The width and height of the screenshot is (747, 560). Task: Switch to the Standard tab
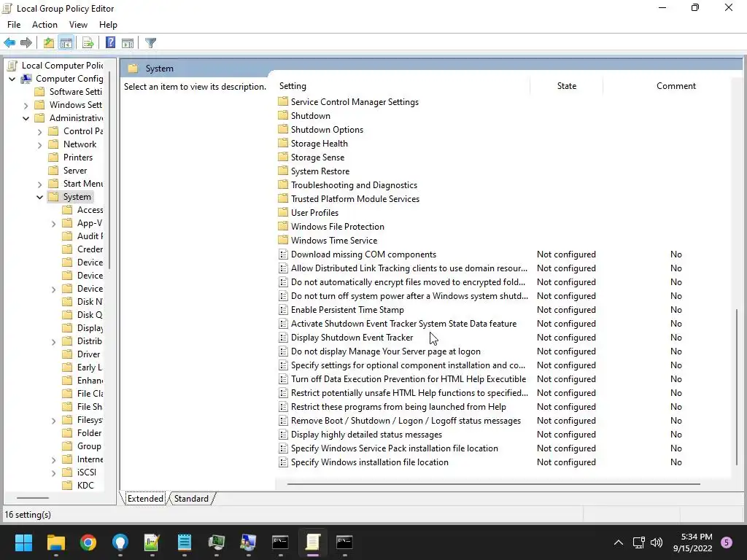191,499
